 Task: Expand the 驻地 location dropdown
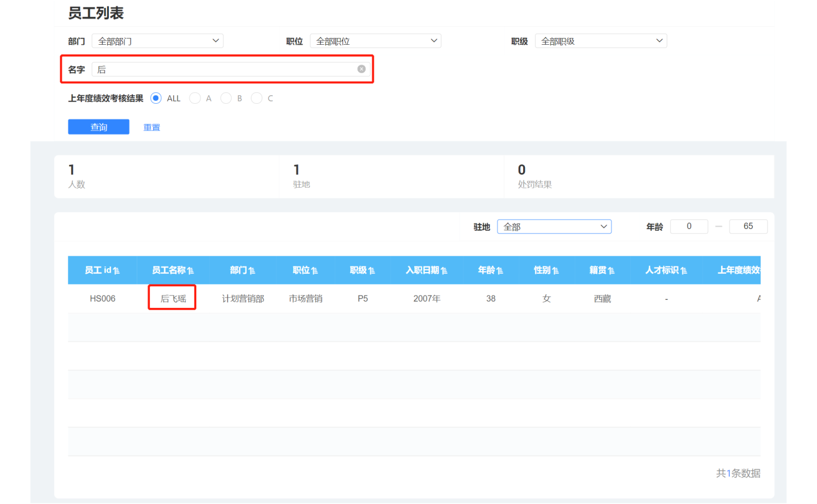(554, 227)
